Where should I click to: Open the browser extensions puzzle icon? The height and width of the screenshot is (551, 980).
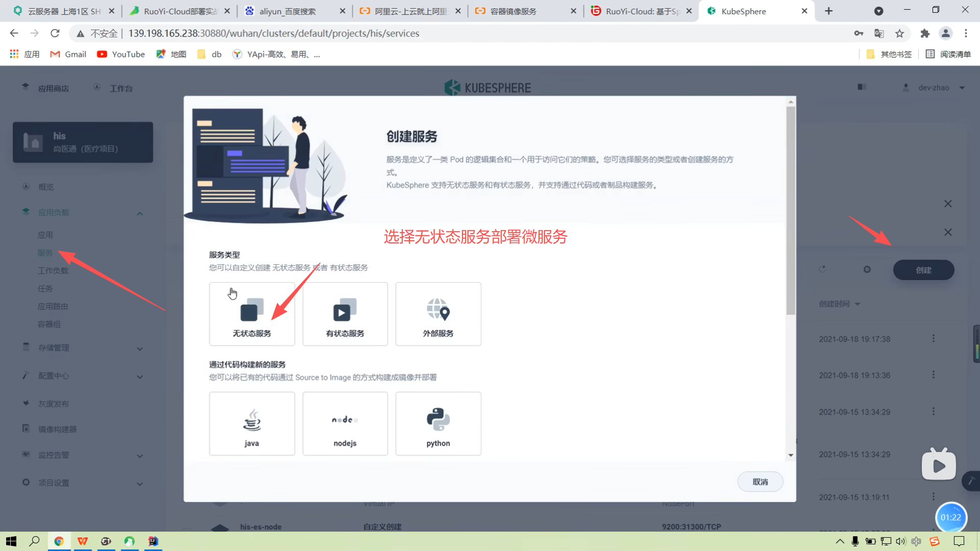point(925,33)
